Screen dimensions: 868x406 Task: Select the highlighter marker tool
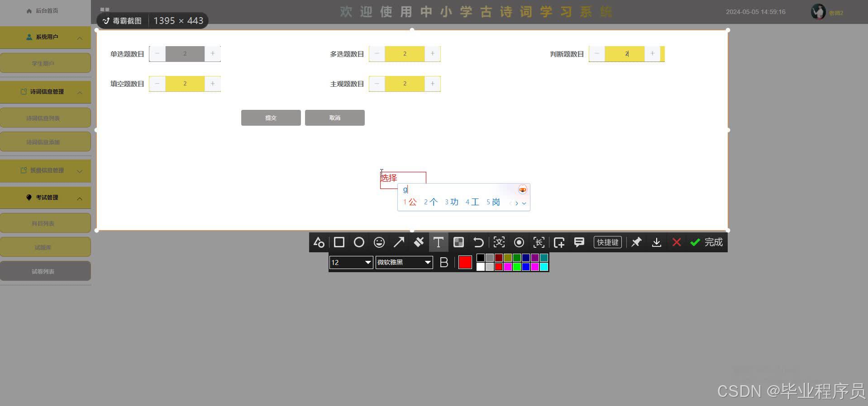(x=419, y=242)
